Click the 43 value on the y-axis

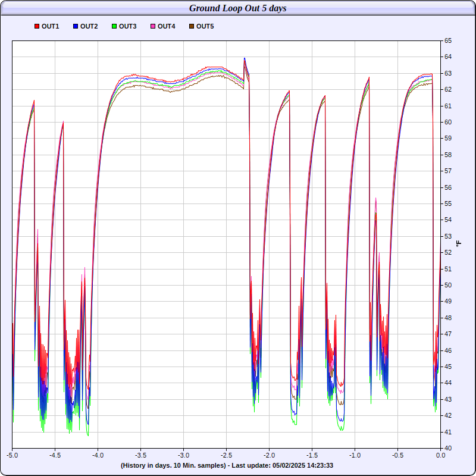(x=448, y=399)
